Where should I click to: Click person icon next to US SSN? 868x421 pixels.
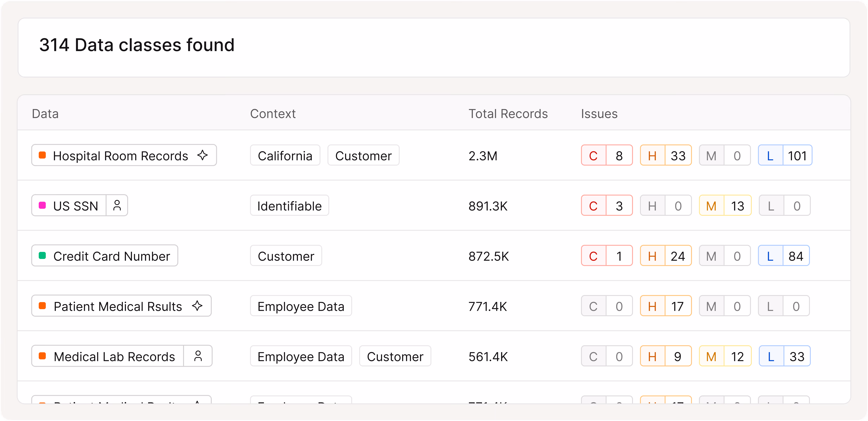coord(117,206)
